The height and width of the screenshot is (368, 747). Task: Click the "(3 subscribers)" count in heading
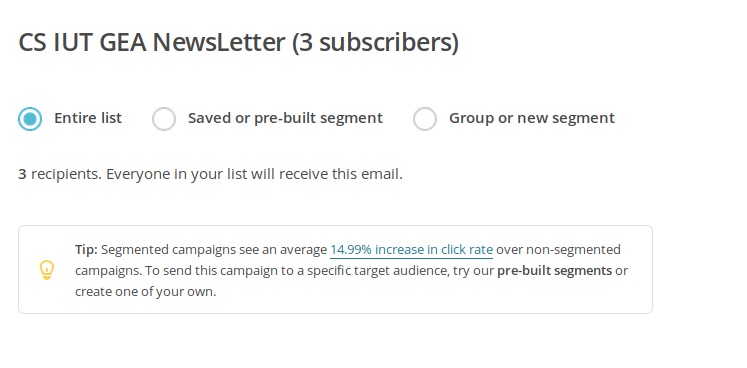coord(375,42)
